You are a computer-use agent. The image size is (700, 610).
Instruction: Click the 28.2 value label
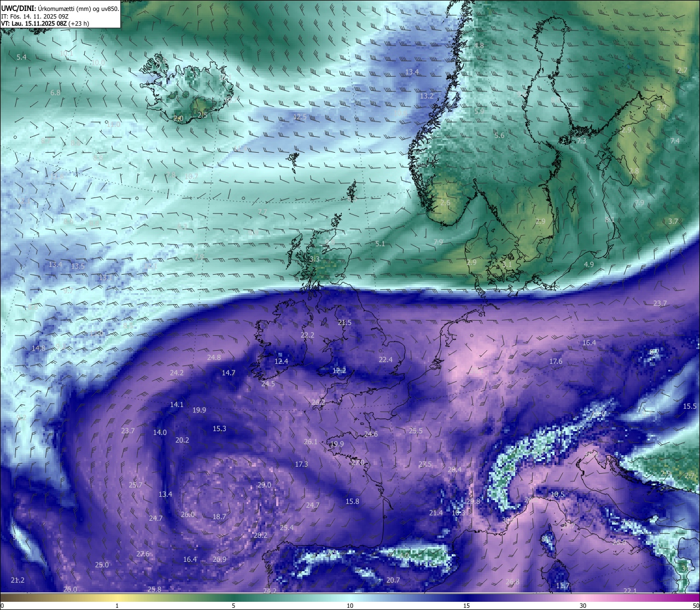tap(260, 536)
